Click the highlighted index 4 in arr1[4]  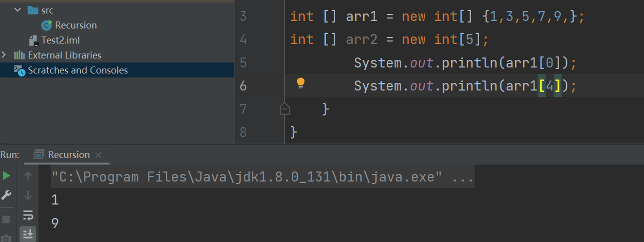point(550,86)
